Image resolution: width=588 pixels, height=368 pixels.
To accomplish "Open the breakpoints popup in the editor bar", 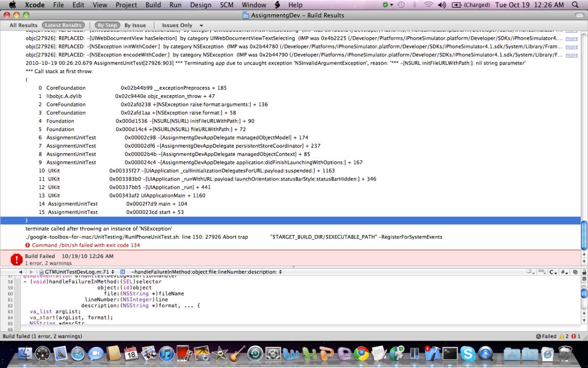I will coord(542,271).
